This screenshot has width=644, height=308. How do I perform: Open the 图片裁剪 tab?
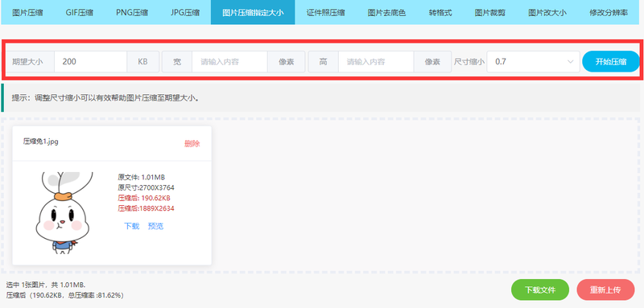[490, 12]
